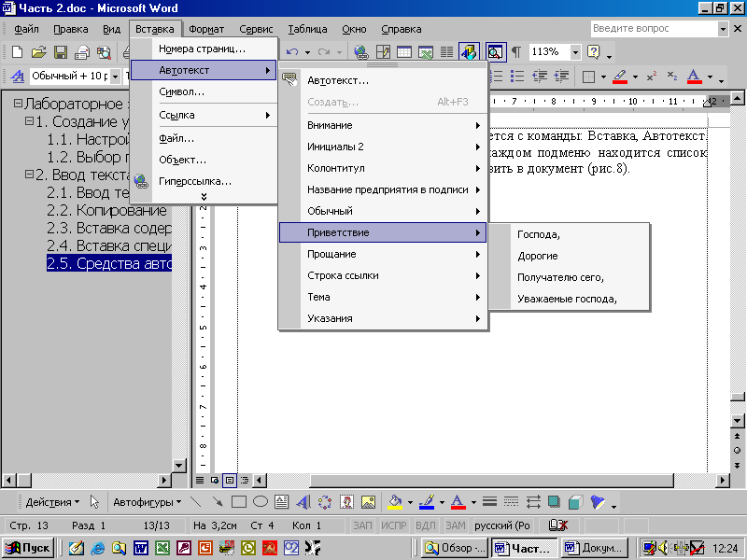Screen dimensions: 747x560
Task: Choose Символ... from Insert menu
Action: [204, 91]
